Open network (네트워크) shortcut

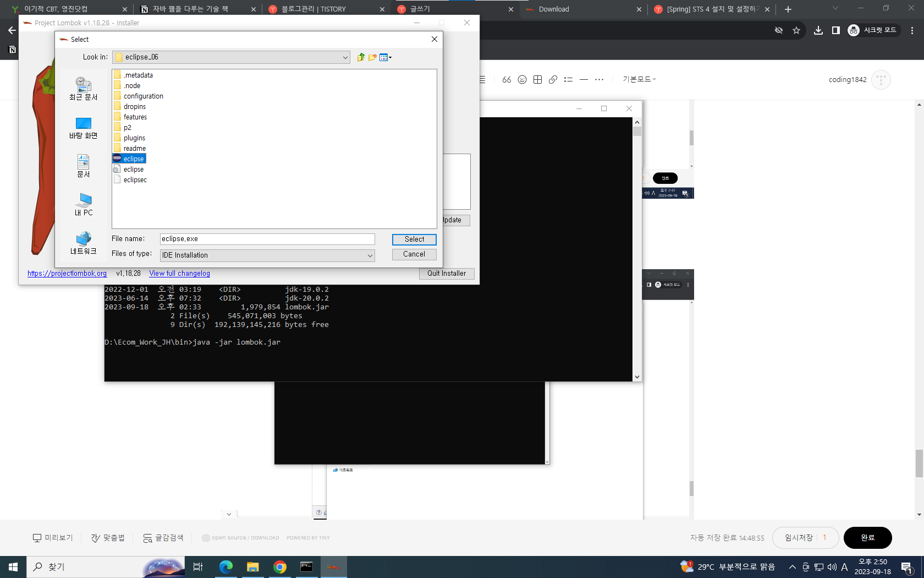[83, 243]
